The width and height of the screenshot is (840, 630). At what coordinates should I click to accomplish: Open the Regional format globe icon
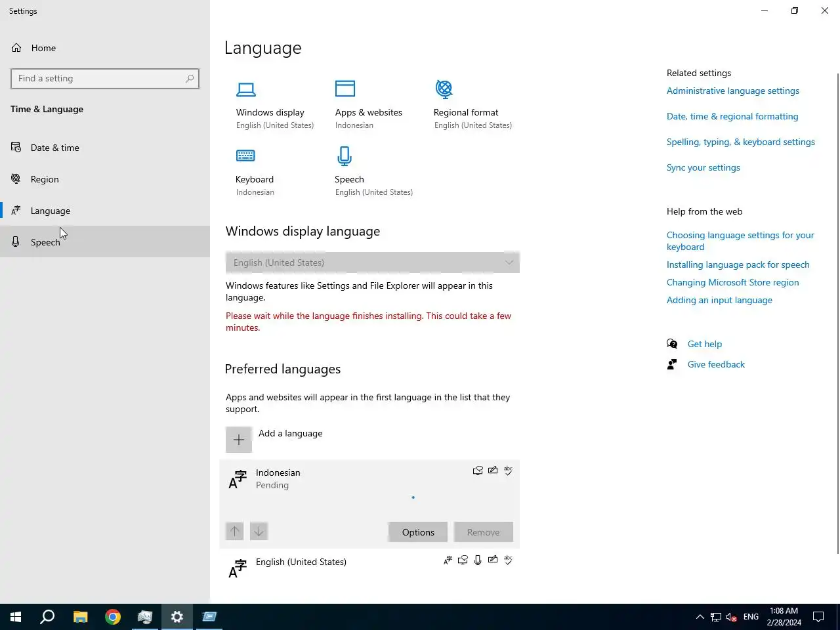(444, 89)
